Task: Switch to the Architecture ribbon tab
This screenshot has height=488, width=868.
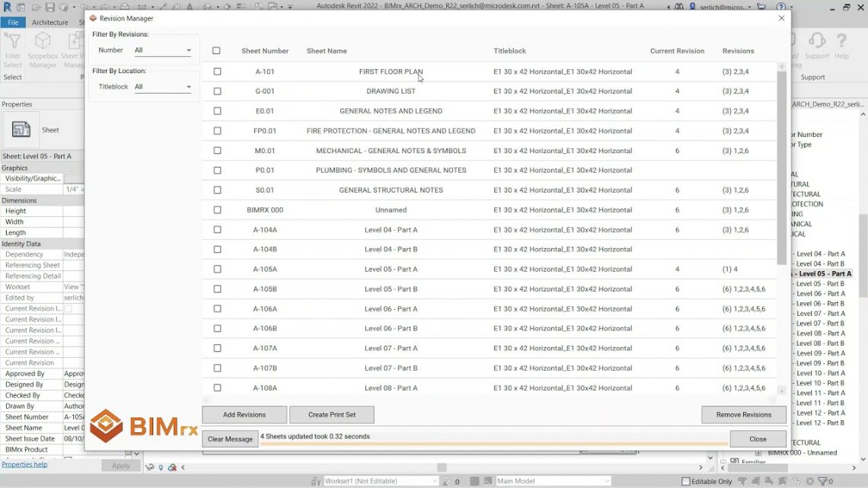Action: (49, 22)
